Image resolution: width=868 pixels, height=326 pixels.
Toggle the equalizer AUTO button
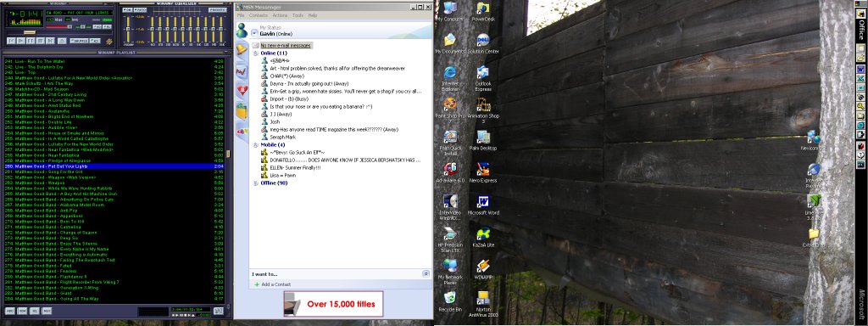coord(140,10)
